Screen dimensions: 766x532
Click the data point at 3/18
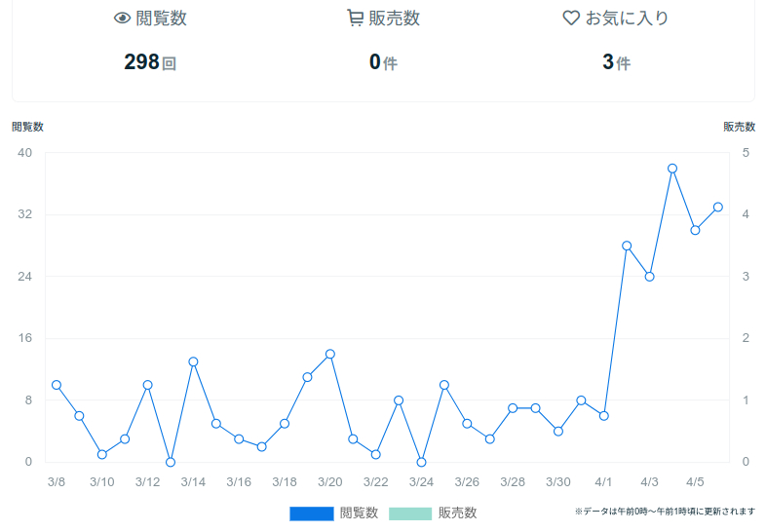[x=285, y=424]
